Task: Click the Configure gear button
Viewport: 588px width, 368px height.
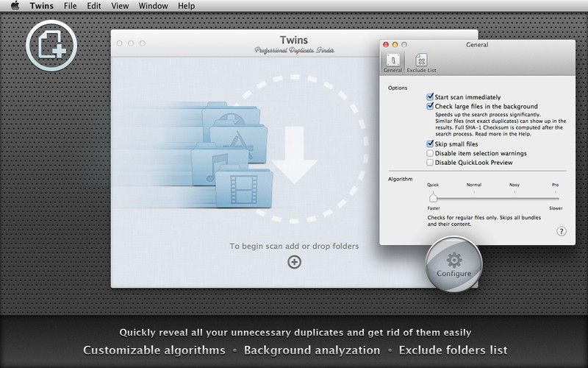Action: [x=453, y=264]
